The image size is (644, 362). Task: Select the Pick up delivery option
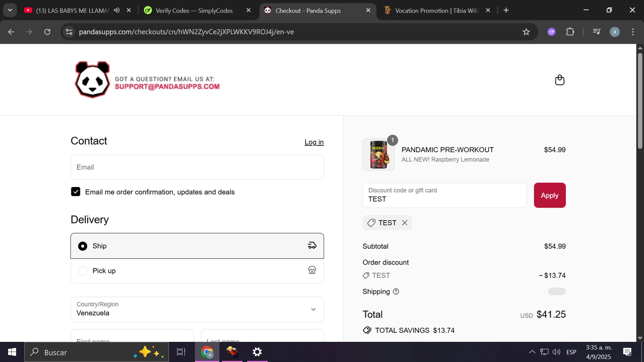pyautogui.click(x=197, y=271)
